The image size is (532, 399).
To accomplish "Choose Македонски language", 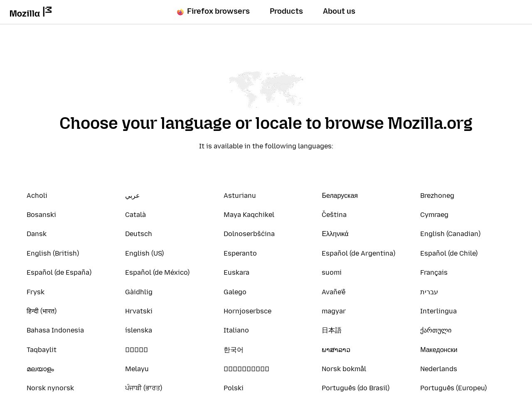I will [438, 350].
